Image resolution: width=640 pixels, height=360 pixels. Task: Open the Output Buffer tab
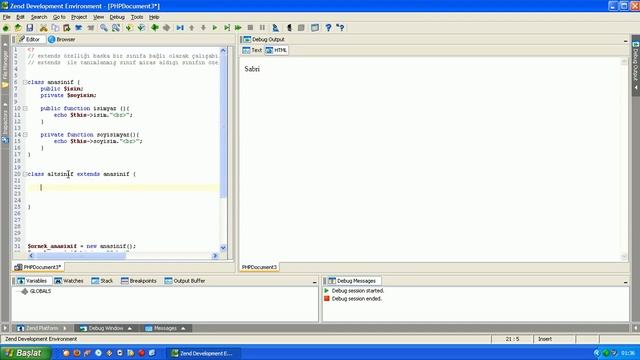tap(185, 281)
